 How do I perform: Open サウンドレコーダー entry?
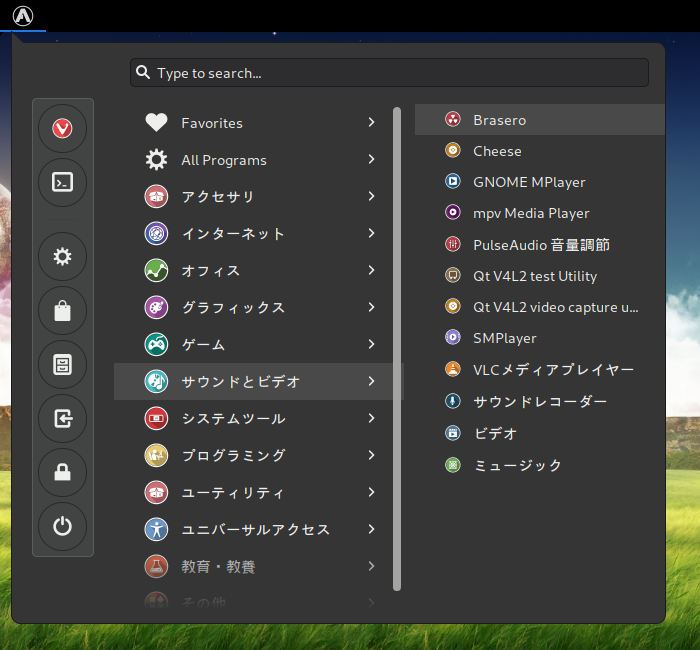pyautogui.click(x=540, y=401)
